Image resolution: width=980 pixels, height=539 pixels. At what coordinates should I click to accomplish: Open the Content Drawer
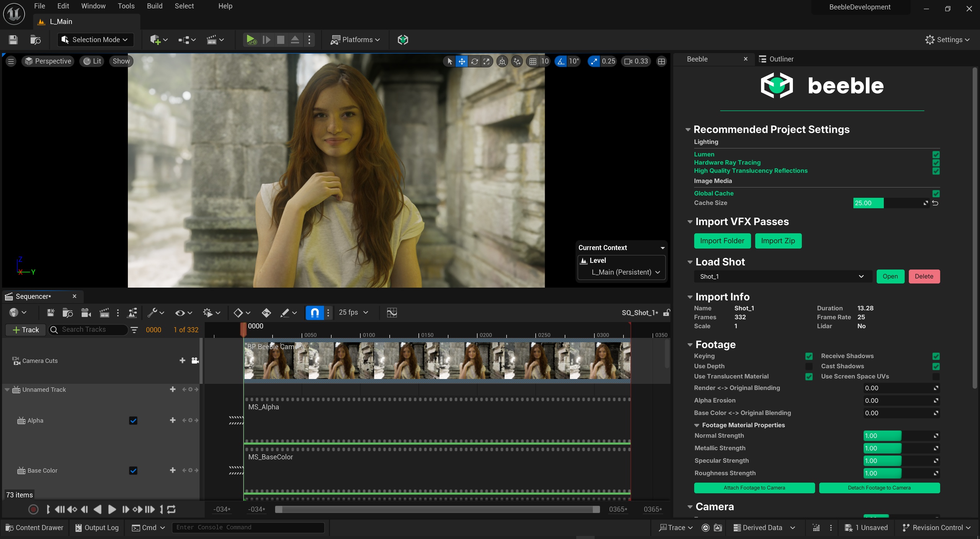pos(34,528)
